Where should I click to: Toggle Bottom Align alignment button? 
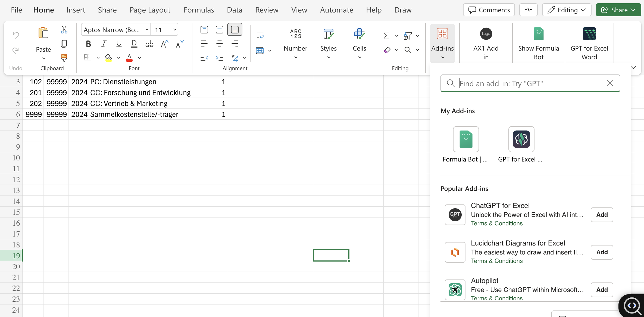point(235,29)
